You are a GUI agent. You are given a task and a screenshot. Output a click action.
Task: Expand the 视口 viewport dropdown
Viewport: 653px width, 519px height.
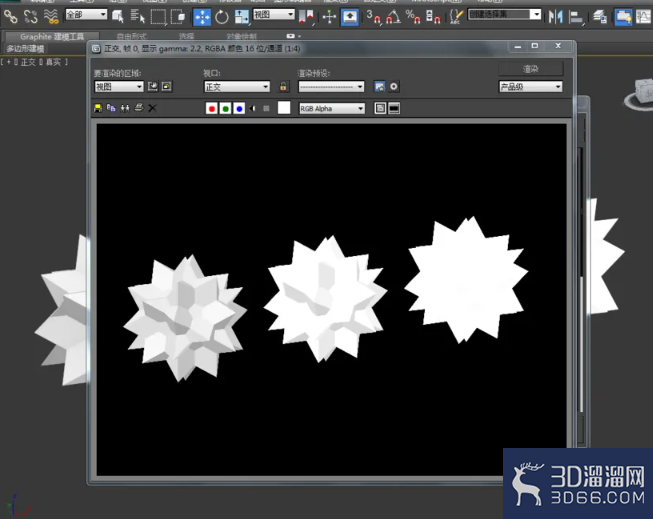pos(237,87)
